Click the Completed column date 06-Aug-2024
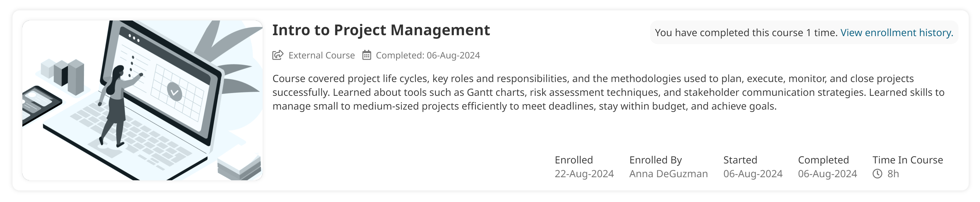Image resolution: width=980 pixels, height=202 pixels. point(827,174)
